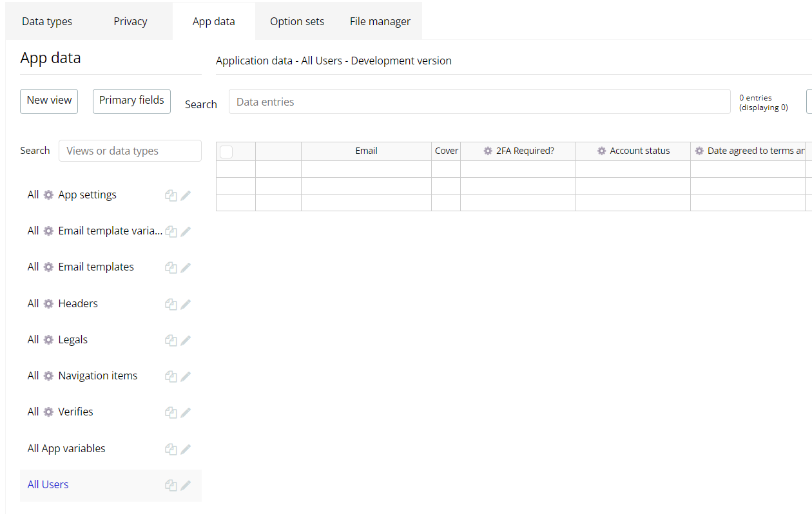Edit the All App settings view
The height and width of the screenshot is (514, 812).
point(186,195)
